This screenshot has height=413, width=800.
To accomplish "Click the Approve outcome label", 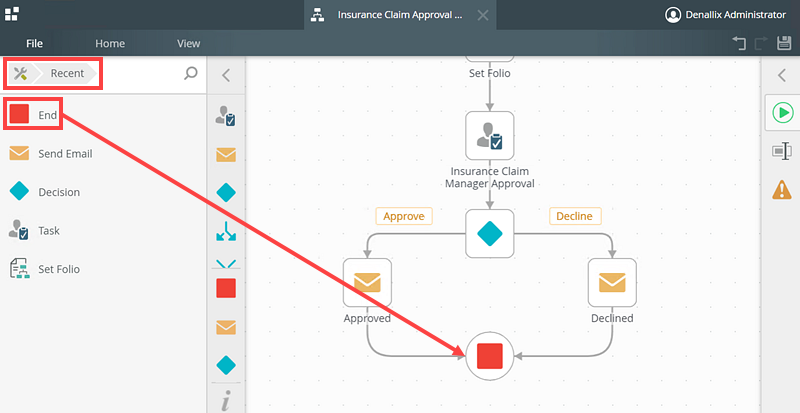I will [x=404, y=216].
